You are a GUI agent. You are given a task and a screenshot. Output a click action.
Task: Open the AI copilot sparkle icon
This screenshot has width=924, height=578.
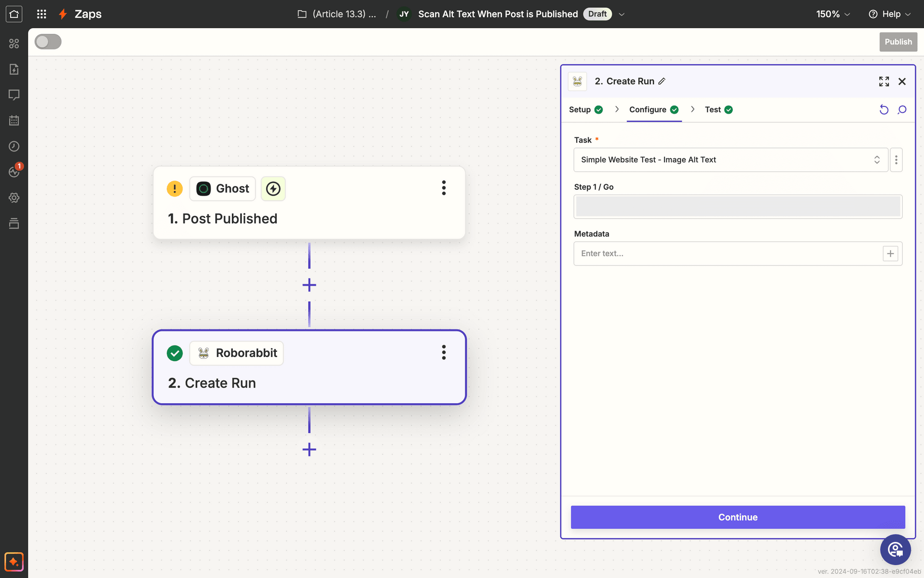tap(14, 562)
